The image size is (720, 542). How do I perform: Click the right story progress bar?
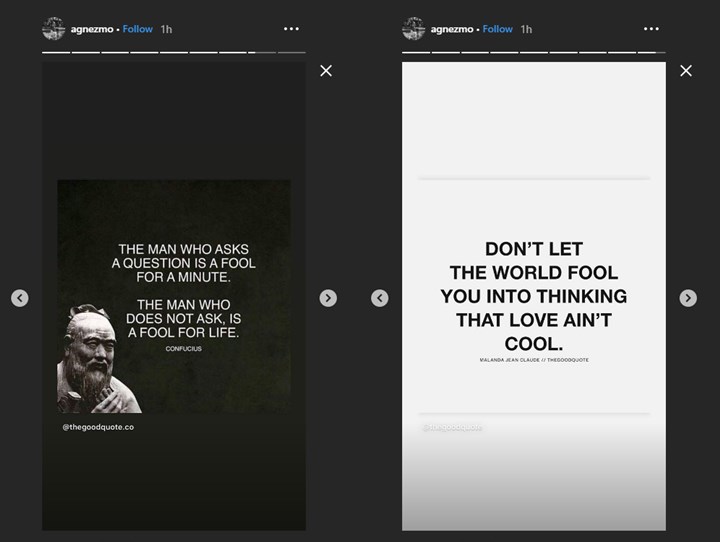click(534, 52)
